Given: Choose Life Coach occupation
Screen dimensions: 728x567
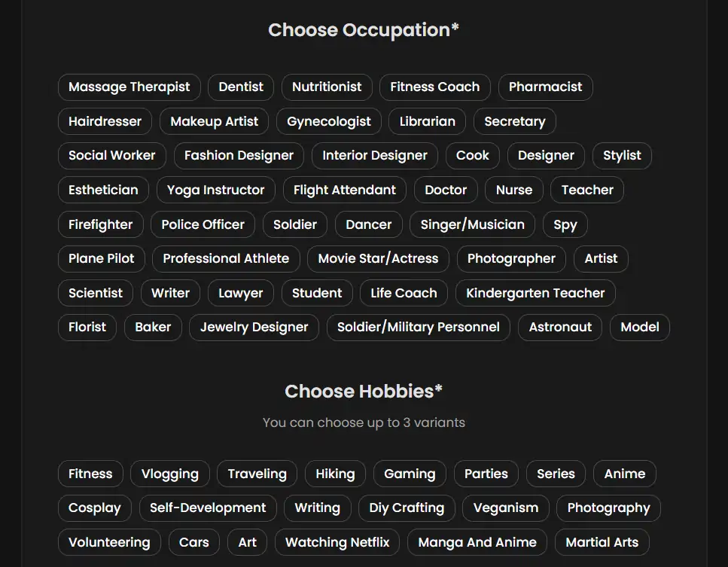Looking at the screenshot, I should click(404, 293).
